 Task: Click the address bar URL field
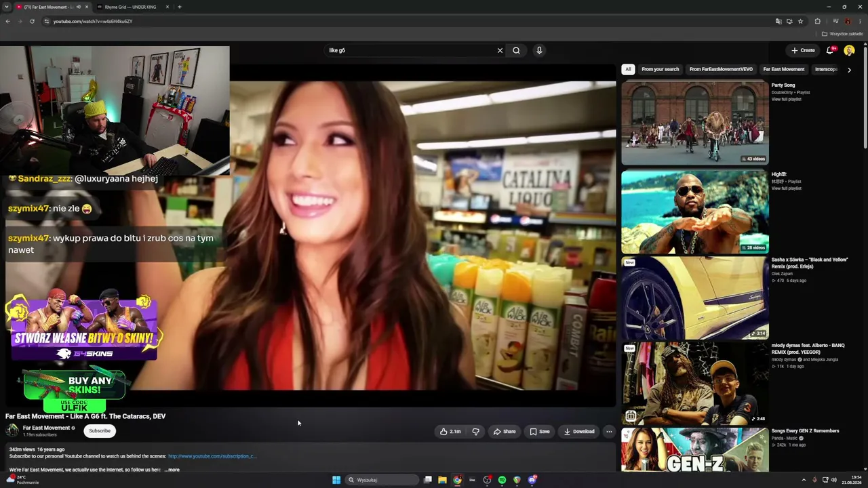pyautogui.click(x=407, y=21)
